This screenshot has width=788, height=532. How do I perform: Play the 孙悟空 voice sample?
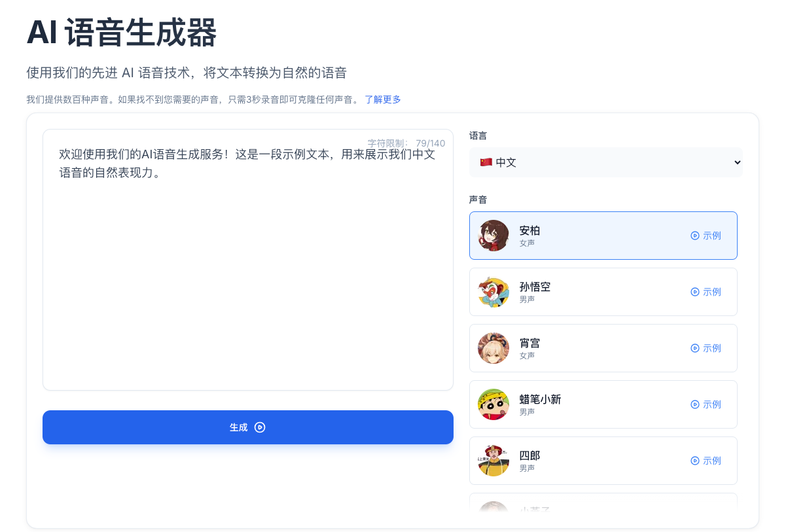(x=706, y=292)
